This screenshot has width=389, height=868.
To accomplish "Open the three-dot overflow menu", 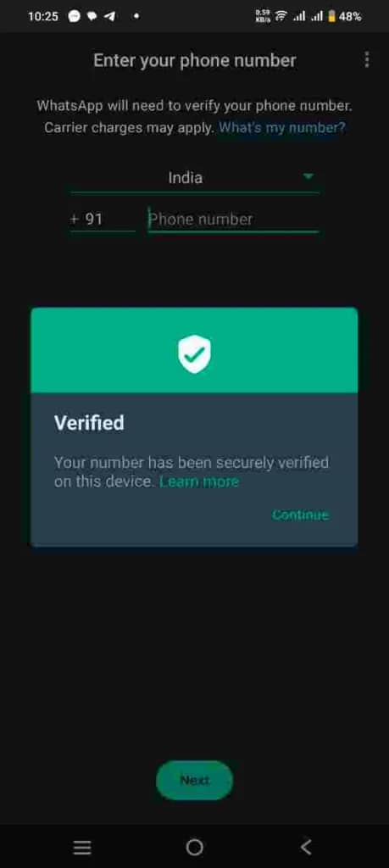I will (x=366, y=60).
